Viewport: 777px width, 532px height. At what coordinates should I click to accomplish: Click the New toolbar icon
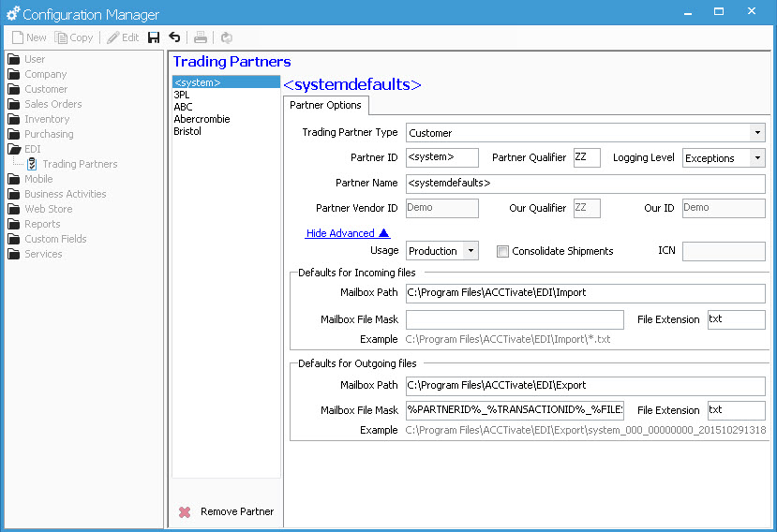click(18, 37)
